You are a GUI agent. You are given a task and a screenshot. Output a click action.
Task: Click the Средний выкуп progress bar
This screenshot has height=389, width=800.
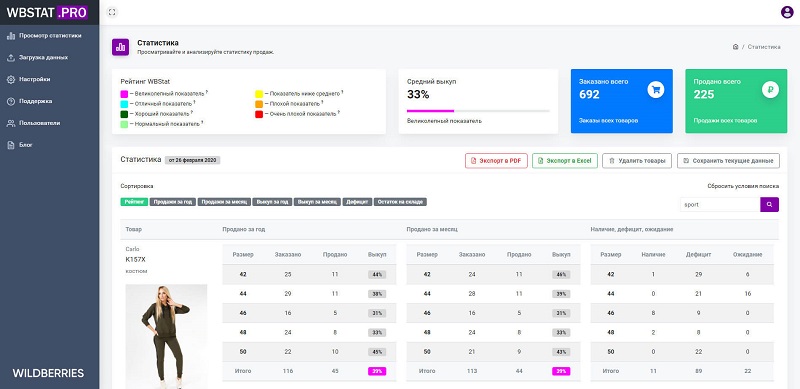[478, 110]
